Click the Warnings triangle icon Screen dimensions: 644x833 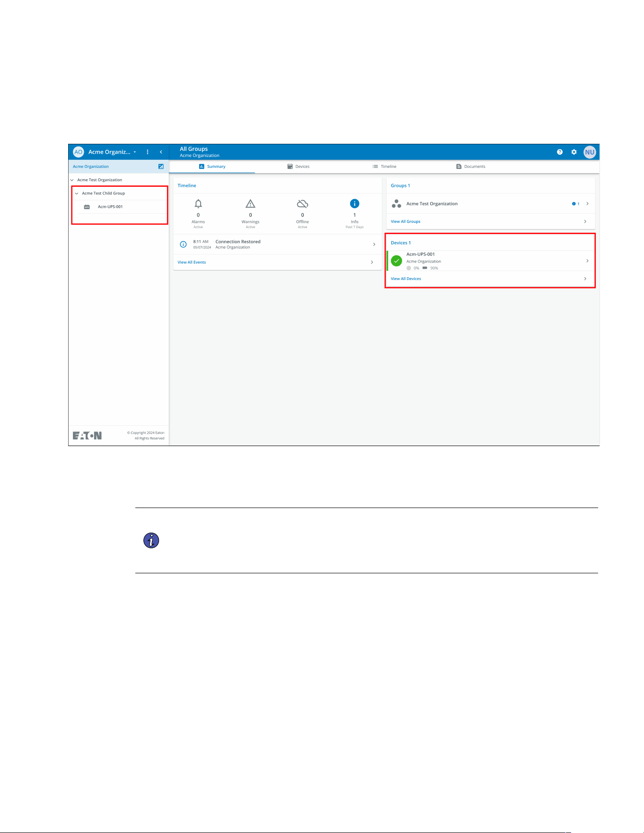pos(250,204)
